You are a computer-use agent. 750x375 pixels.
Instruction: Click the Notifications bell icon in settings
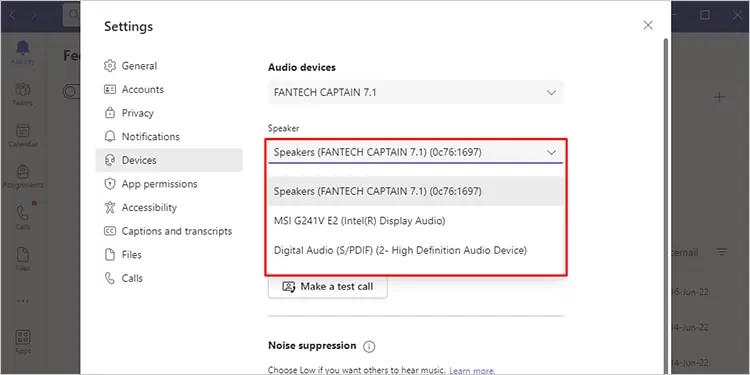pyautogui.click(x=110, y=136)
